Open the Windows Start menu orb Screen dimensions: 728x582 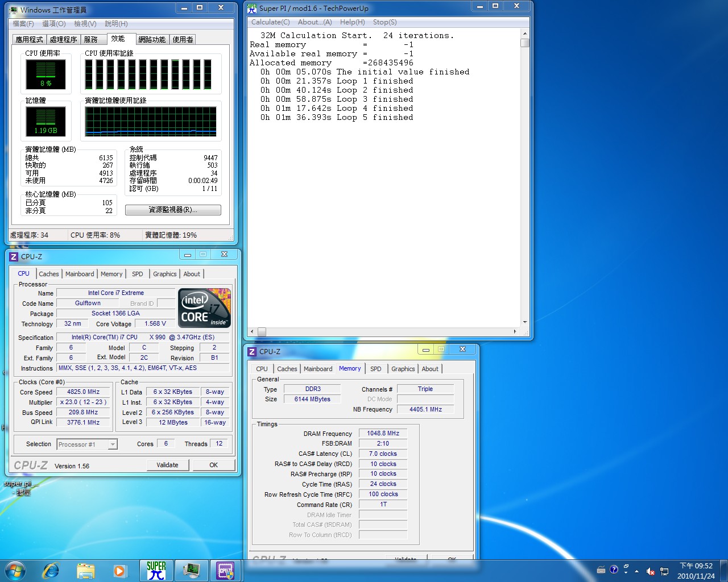pyautogui.click(x=15, y=571)
